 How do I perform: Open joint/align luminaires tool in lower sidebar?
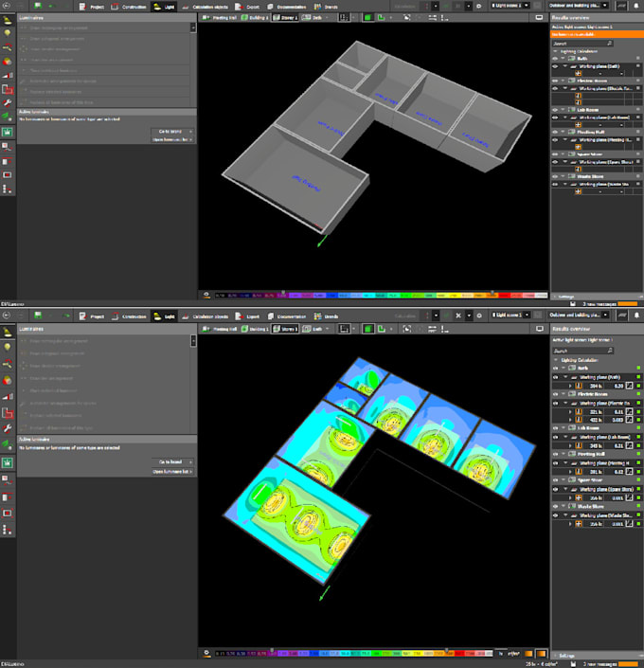click(8, 364)
